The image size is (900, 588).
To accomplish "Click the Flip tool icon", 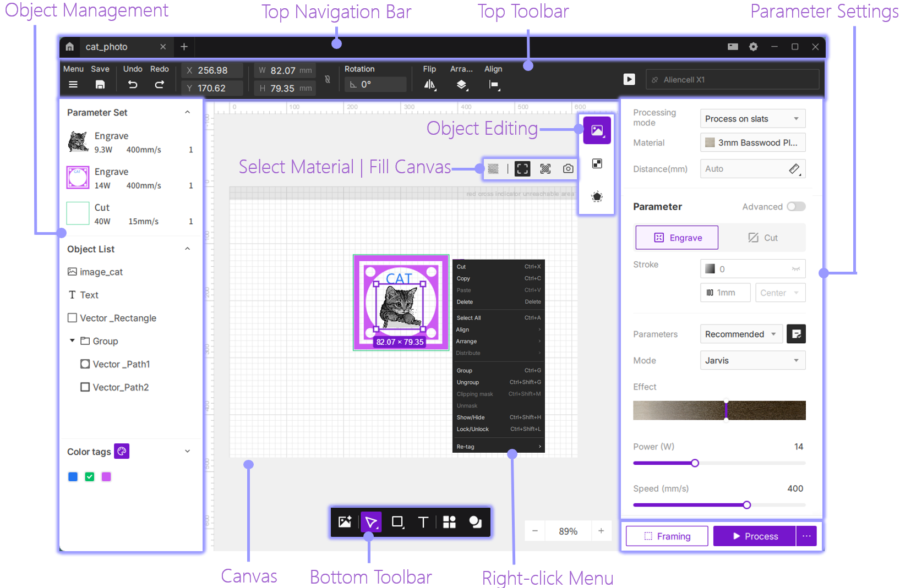I will point(429,85).
